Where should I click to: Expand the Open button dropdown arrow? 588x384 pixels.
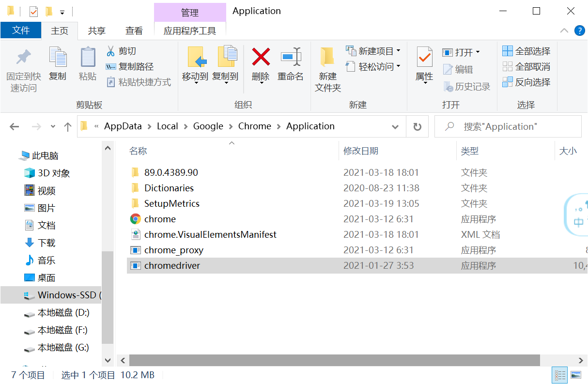(478, 52)
